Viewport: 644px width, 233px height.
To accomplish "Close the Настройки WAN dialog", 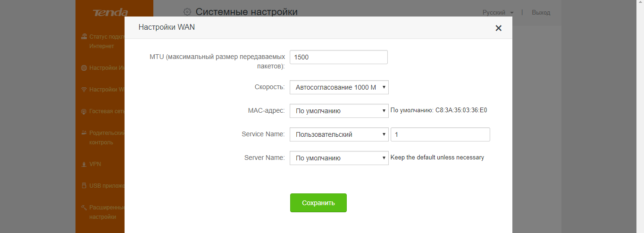I will pyautogui.click(x=498, y=28).
